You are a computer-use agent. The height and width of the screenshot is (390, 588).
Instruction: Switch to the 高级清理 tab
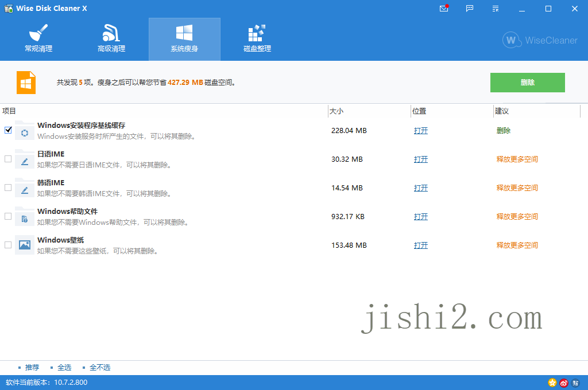tap(111, 39)
